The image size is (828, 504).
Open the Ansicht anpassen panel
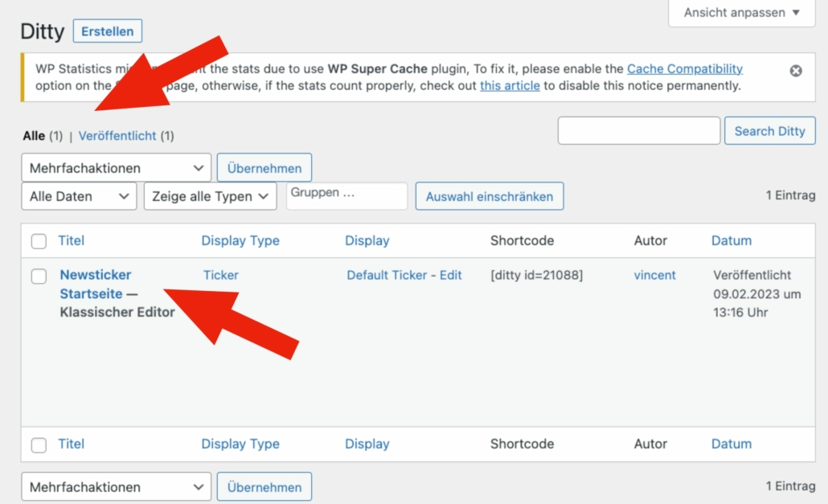[741, 13]
